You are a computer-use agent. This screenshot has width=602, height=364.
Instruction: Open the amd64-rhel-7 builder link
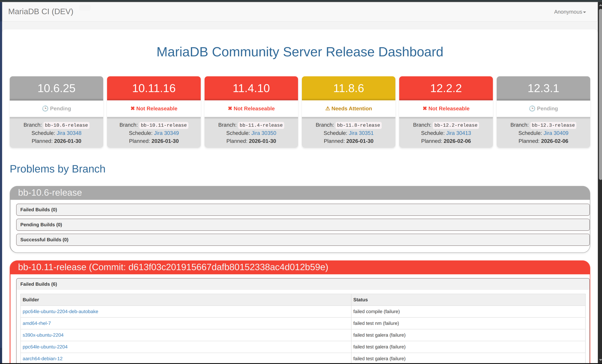pos(37,323)
